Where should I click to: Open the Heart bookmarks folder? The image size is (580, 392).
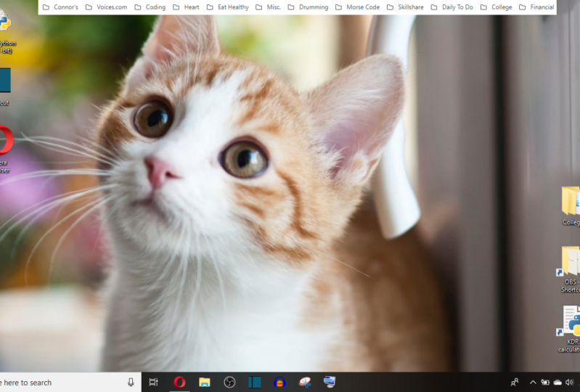coord(186,7)
